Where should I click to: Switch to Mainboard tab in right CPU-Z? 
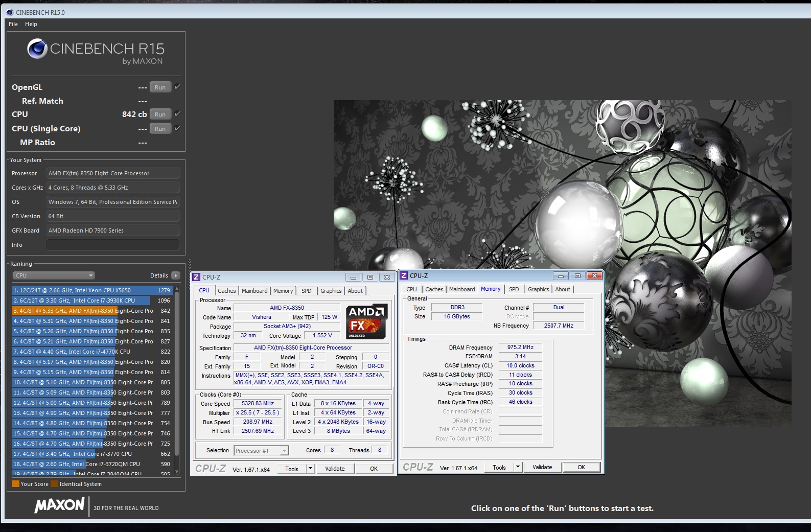(462, 289)
